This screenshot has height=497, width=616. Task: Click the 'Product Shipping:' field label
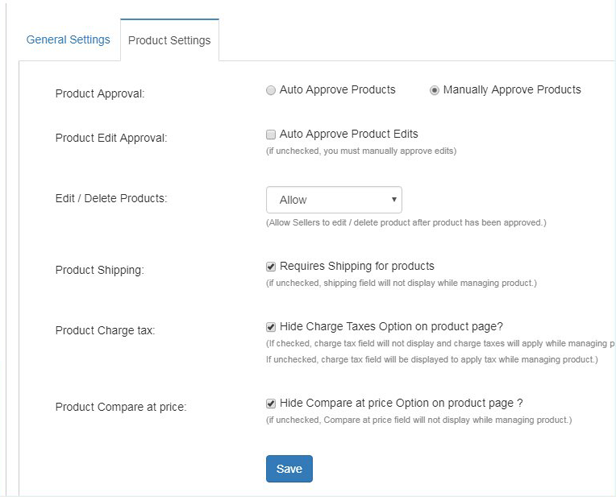[x=101, y=271]
